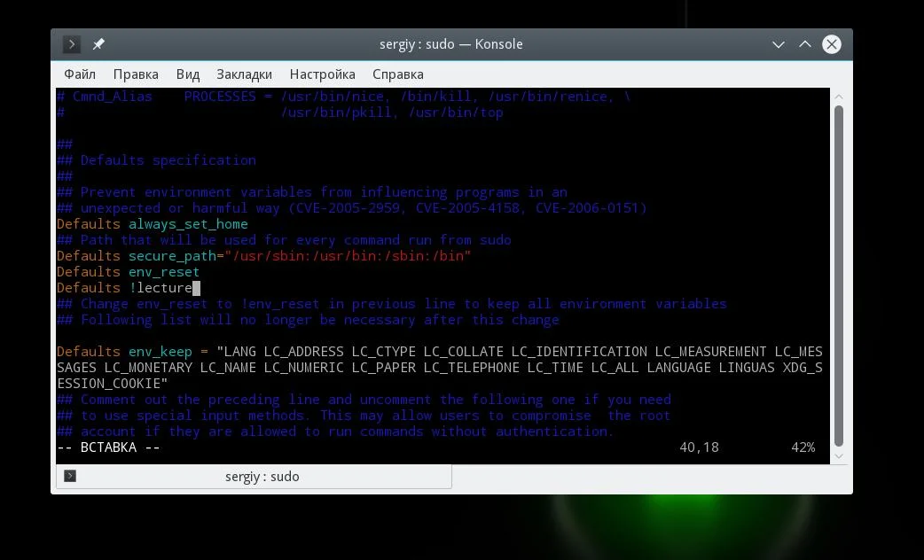Close the Konsole window
The height and width of the screenshot is (560, 924).
[832, 44]
